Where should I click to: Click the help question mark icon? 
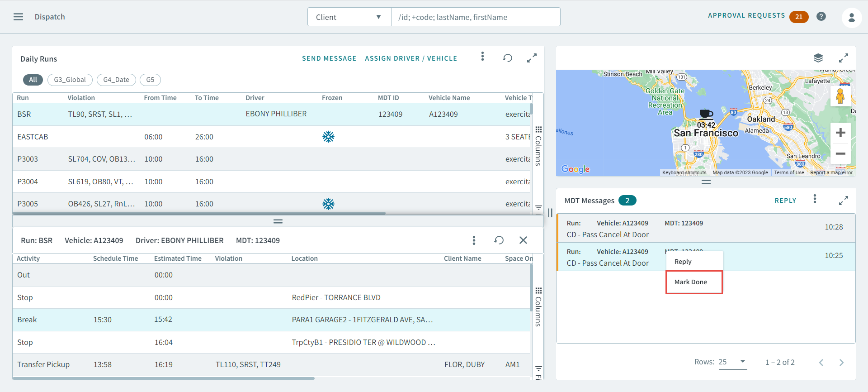[x=821, y=17]
